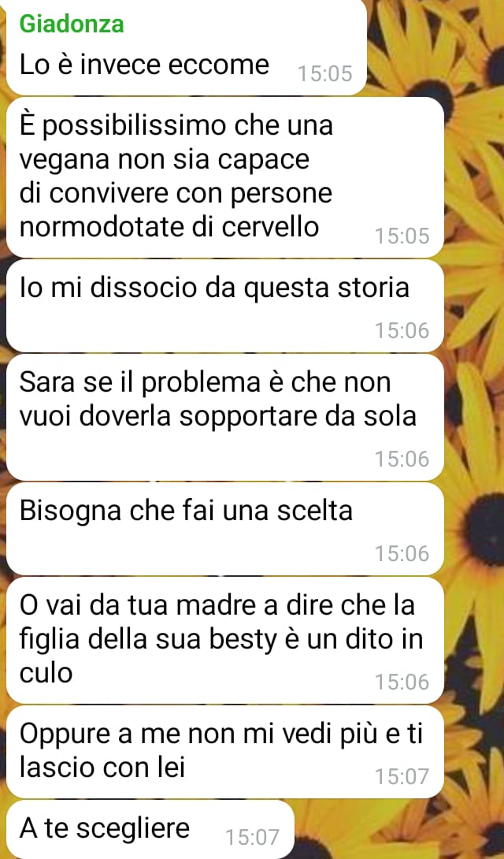Screen dimensions: 504x859
Task: Select the message starting 'È possibilissimo che una'
Action: pyautogui.click(x=225, y=177)
